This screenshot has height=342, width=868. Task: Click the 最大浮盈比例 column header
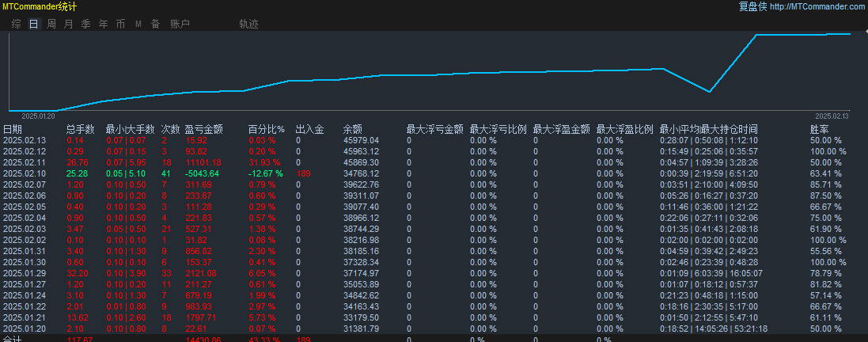click(625, 129)
